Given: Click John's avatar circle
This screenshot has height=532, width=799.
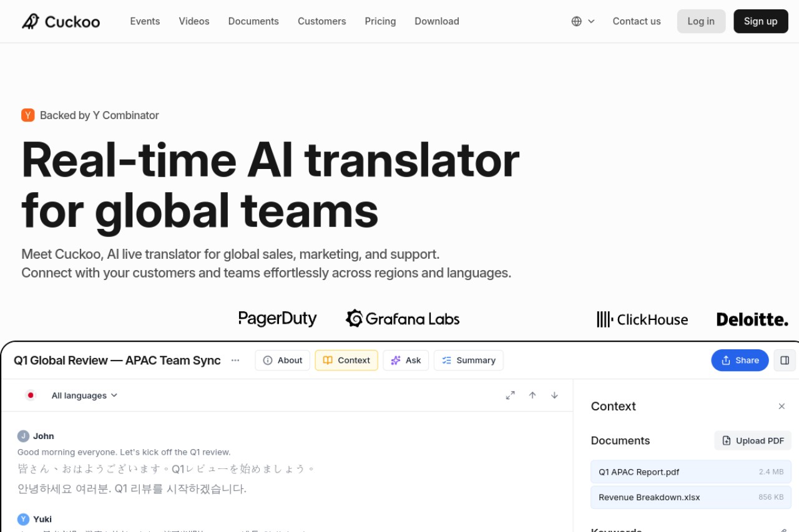Looking at the screenshot, I should pos(23,436).
